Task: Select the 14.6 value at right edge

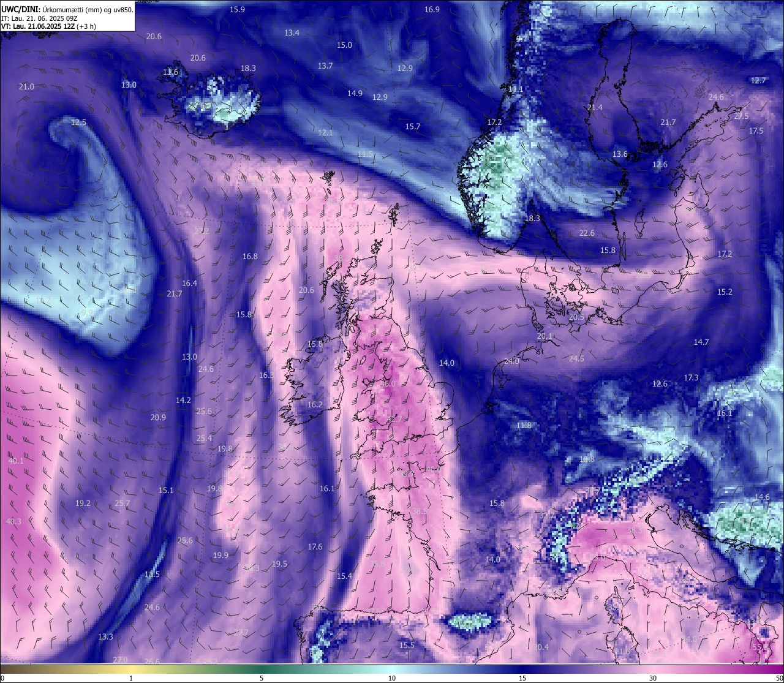Action: [762, 497]
